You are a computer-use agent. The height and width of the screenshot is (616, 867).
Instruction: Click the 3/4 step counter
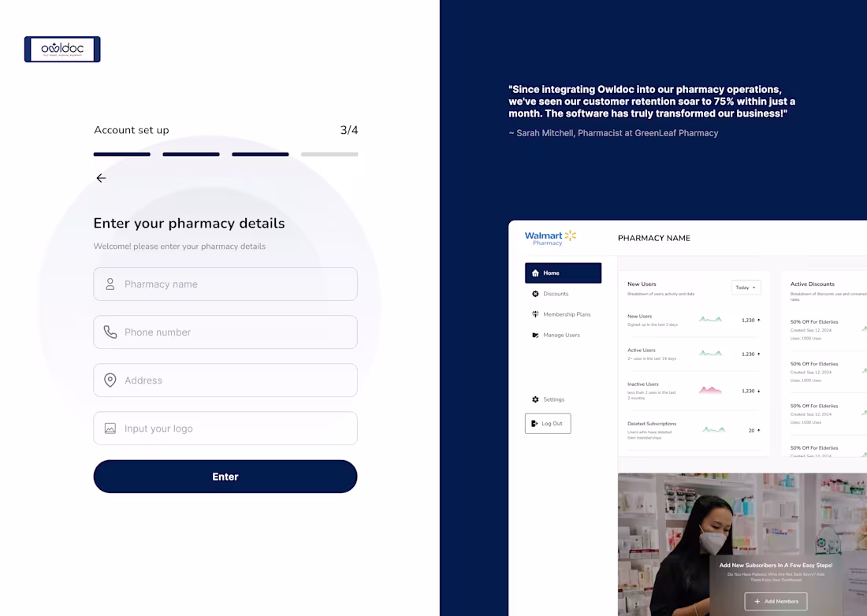tap(349, 130)
